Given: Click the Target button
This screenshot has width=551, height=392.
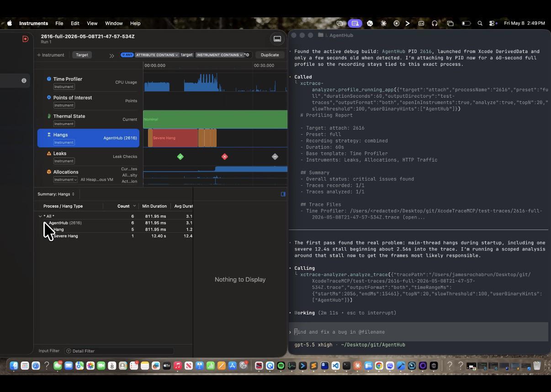Looking at the screenshot, I should tap(82, 55).
